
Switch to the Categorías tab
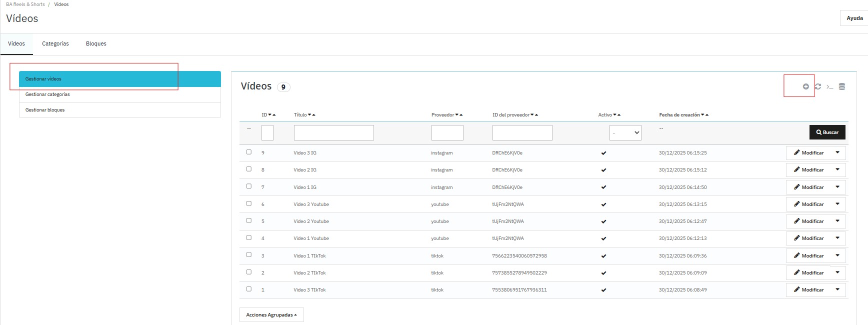55,43
